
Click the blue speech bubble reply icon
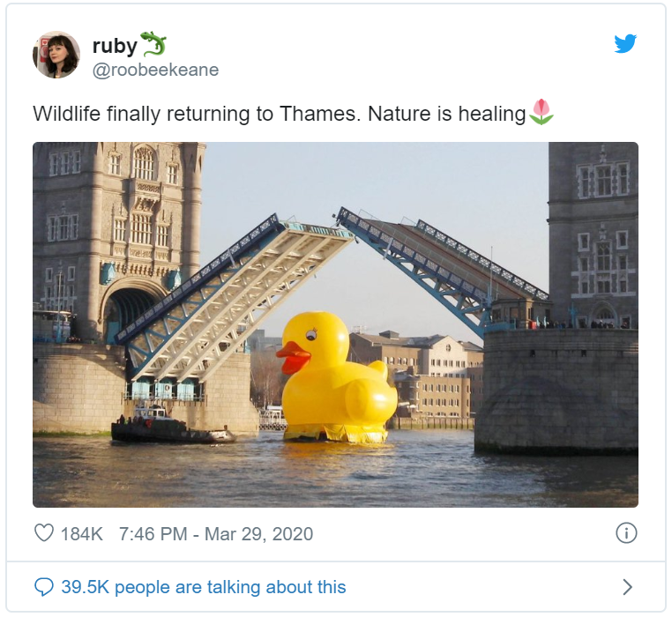pyautogui.click(x=44, y=587)
